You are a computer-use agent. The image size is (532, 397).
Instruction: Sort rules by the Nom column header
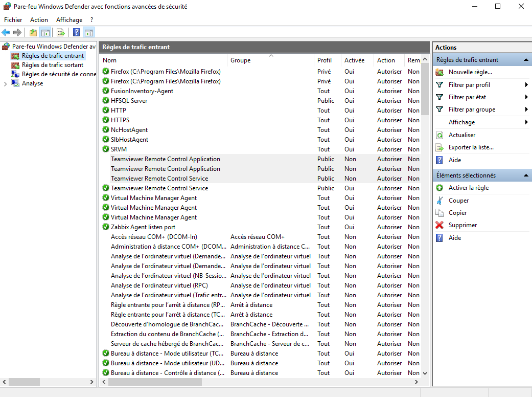164,60
